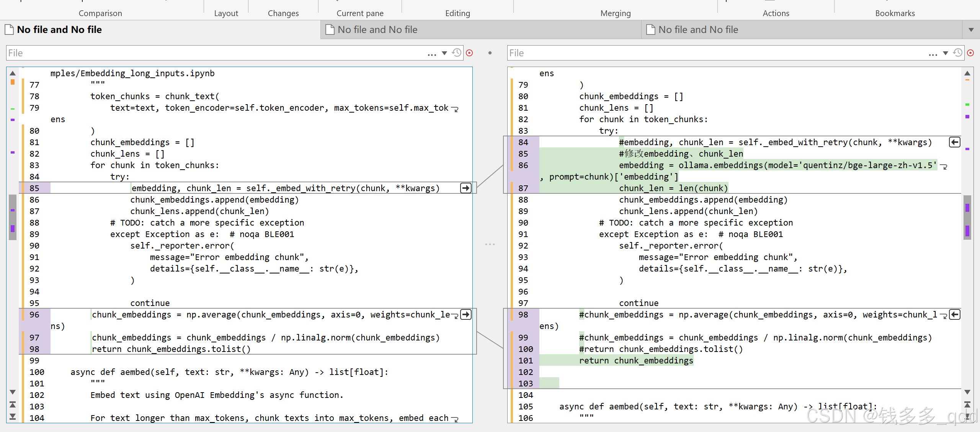
Task: Switch to third No file and No file tab
Action: point(698,30)
